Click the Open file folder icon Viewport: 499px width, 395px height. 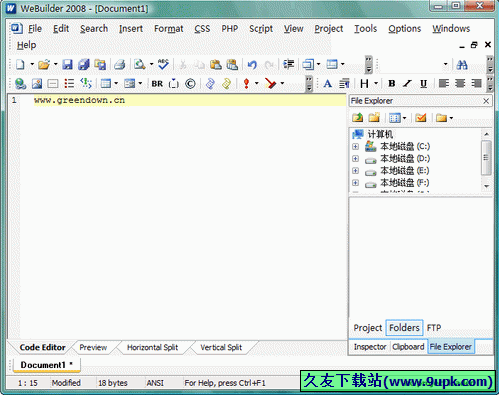coord(44,64)
